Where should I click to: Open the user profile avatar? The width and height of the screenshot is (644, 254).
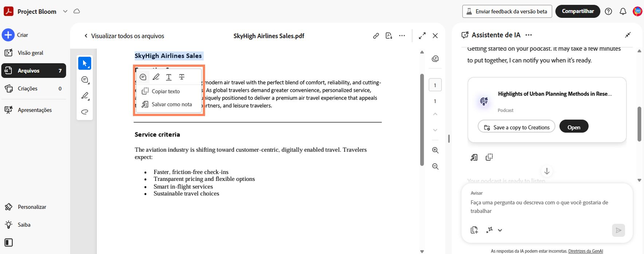[x=637, y=11]
